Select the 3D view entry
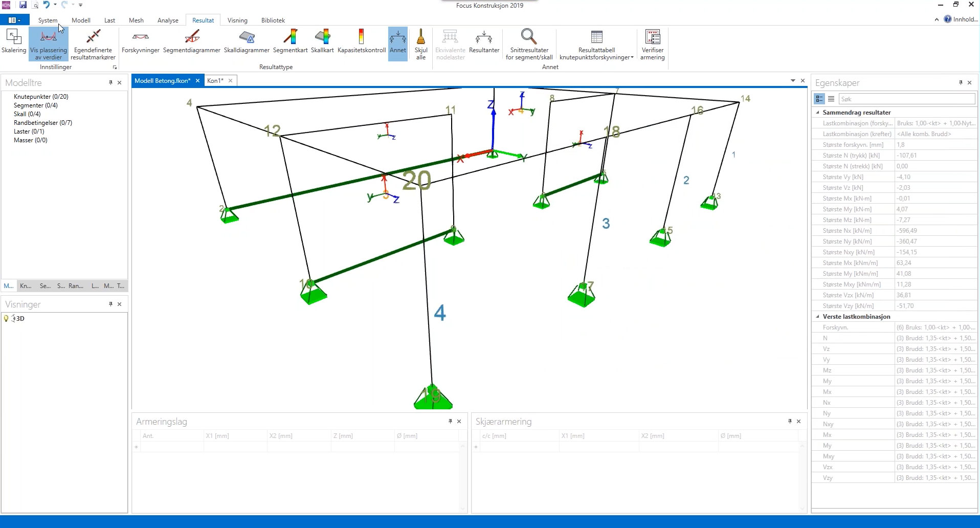The width and height of the screenshot is (980, 528). point(19,318)
